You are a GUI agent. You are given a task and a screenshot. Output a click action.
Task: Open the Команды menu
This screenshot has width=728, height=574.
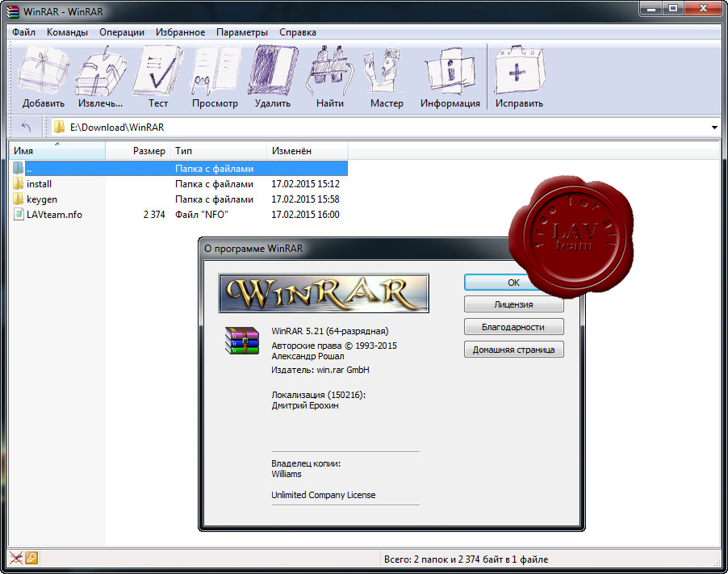click(x=67, y=32)
